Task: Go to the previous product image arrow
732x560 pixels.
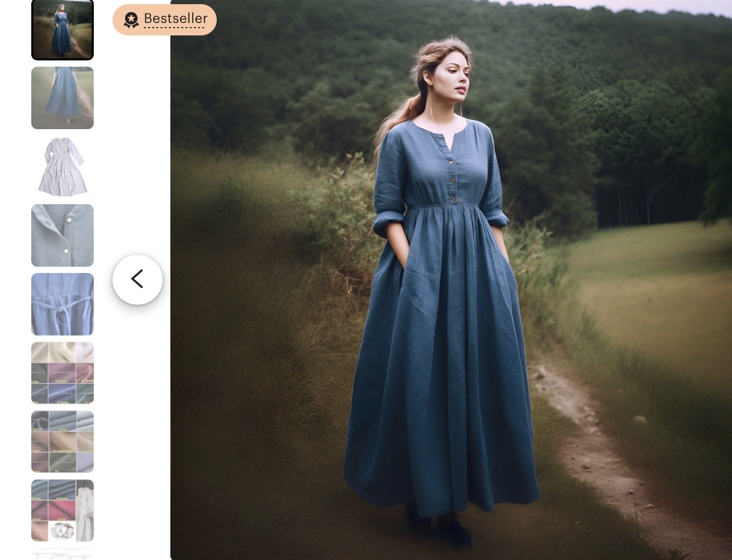Action: [138, 279]
